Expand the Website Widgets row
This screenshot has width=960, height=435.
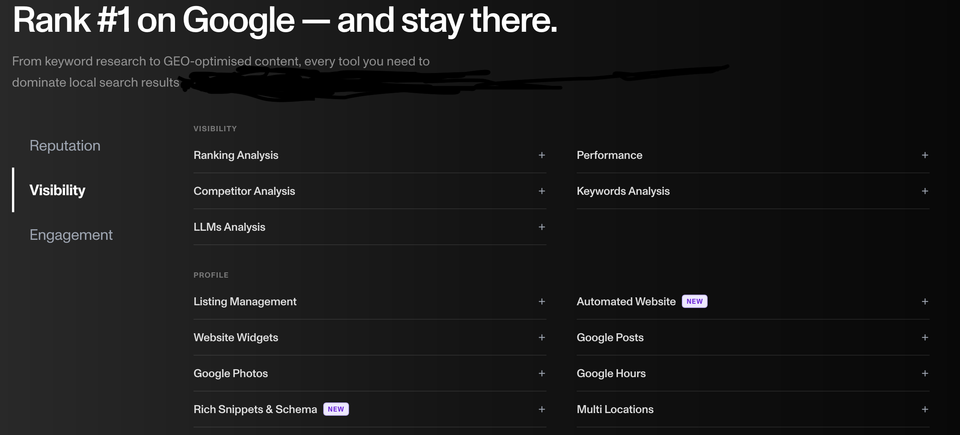[x=370, y=338]
